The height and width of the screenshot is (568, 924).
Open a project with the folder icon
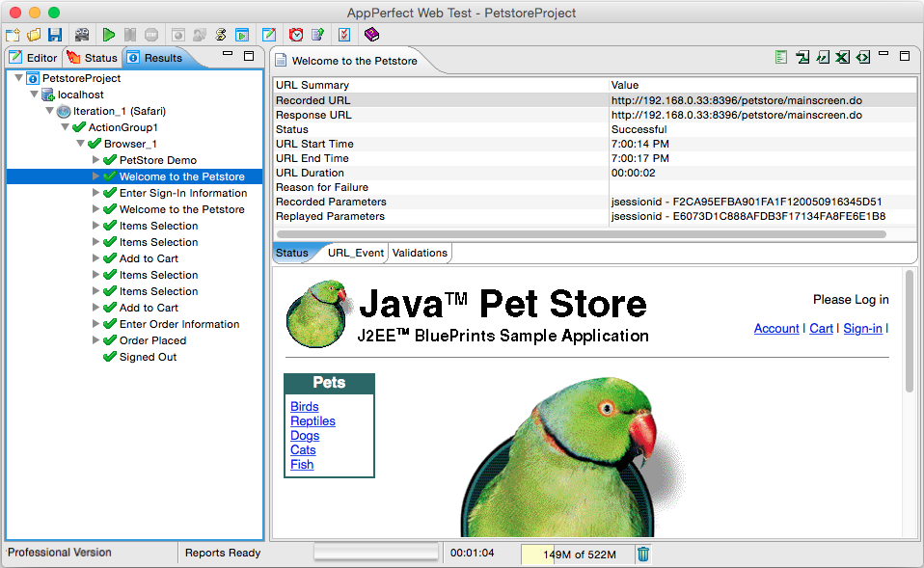(34, 35)
